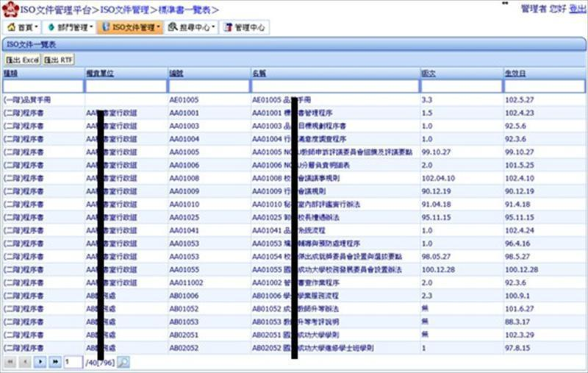Sort by the 生效日 column header

pos(515,74)
